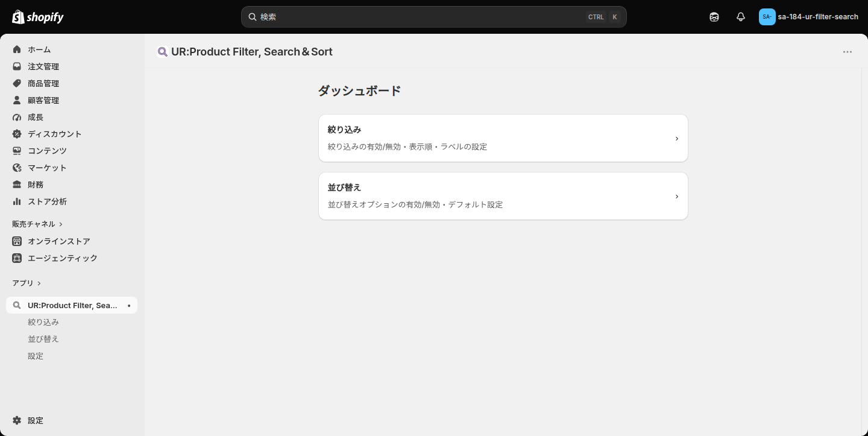Open notifications bell
This screenshot has width=868, height=436.
click(x=741, y=17)
